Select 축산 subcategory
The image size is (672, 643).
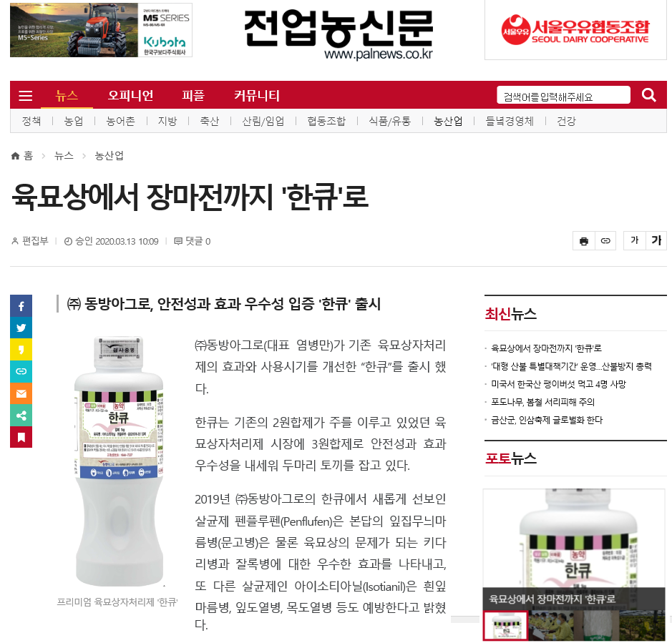pos(210,121)
